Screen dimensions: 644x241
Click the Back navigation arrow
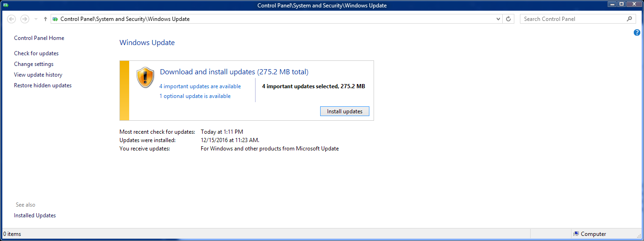(12, 19)
